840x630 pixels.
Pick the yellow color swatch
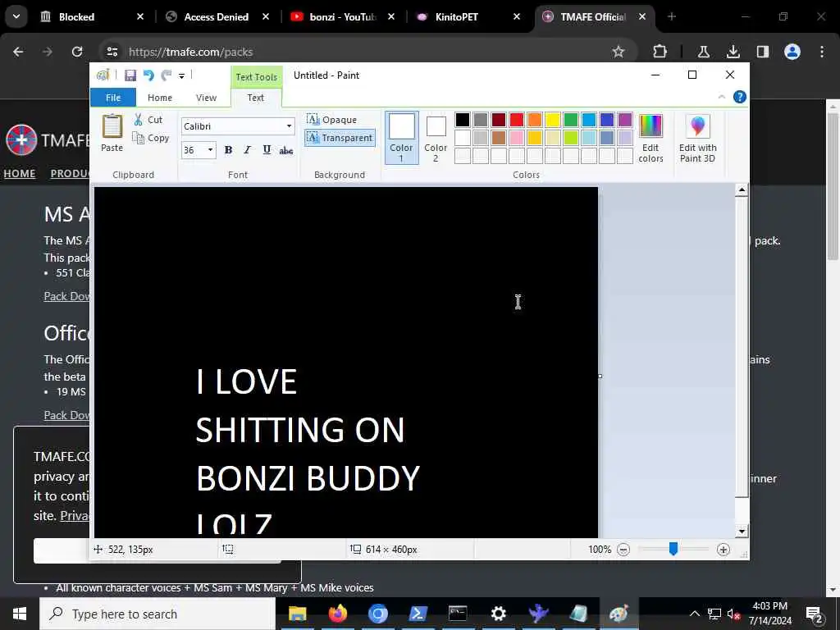click(553, 120)
